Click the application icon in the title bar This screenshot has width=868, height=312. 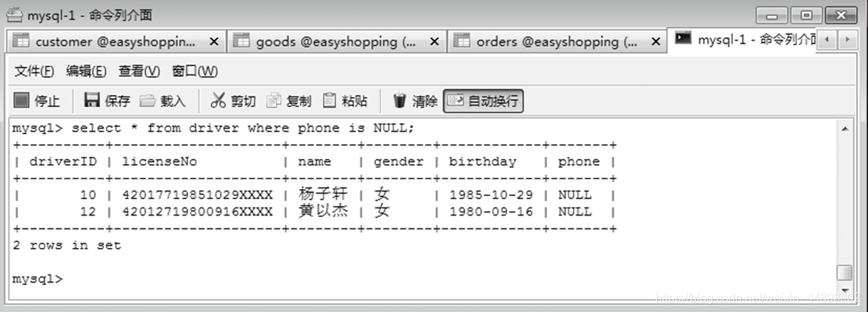[x=14, y=14]
